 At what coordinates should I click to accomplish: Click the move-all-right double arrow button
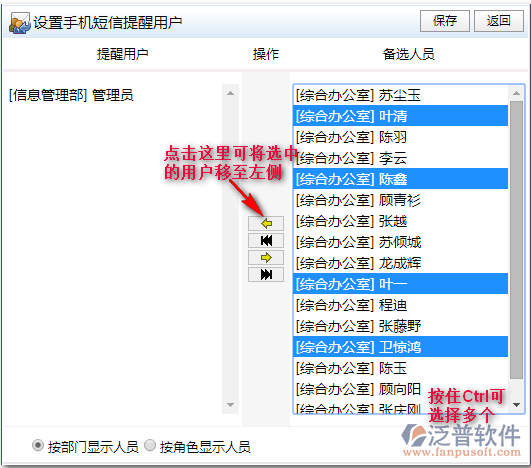pos(266,274)
